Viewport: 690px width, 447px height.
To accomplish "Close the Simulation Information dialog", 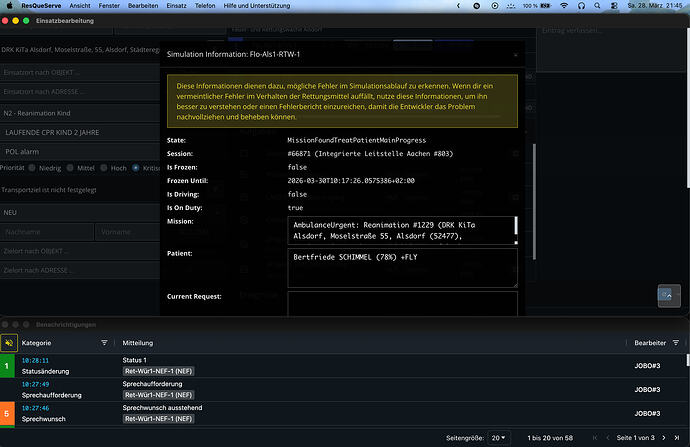I will 516,55.
